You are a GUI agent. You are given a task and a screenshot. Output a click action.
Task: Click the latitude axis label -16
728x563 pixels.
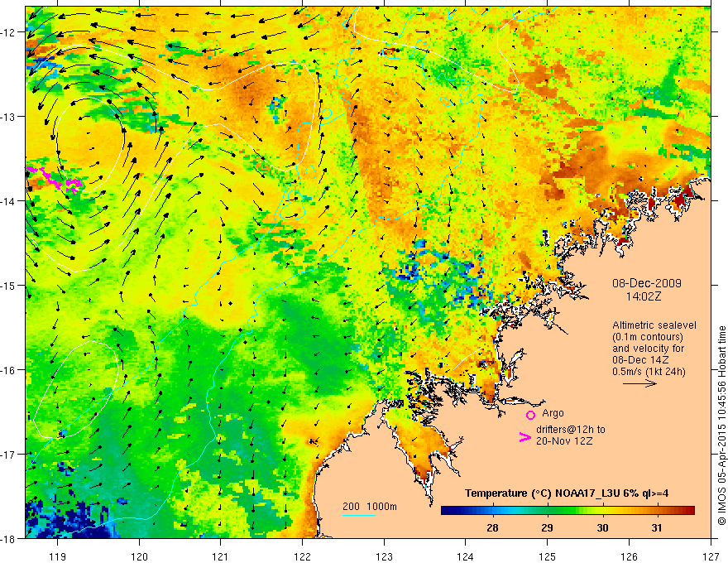click(x=8, y=370)
